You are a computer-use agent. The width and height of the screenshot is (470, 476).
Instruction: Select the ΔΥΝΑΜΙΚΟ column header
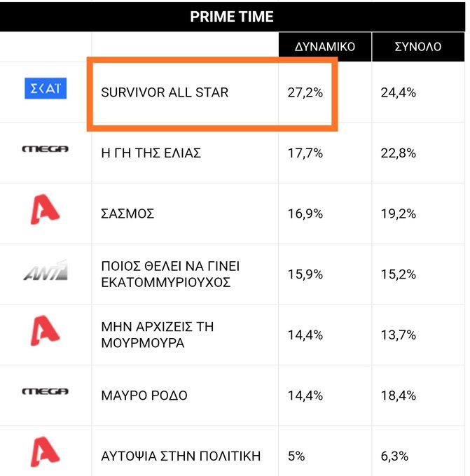pyautogui.click(x=325, y=47)
